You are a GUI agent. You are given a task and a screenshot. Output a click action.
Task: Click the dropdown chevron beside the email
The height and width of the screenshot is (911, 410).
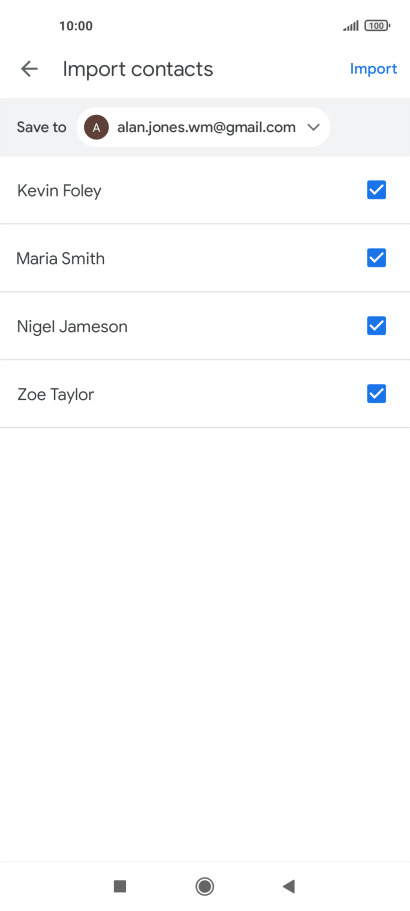(x=314, y=127)
